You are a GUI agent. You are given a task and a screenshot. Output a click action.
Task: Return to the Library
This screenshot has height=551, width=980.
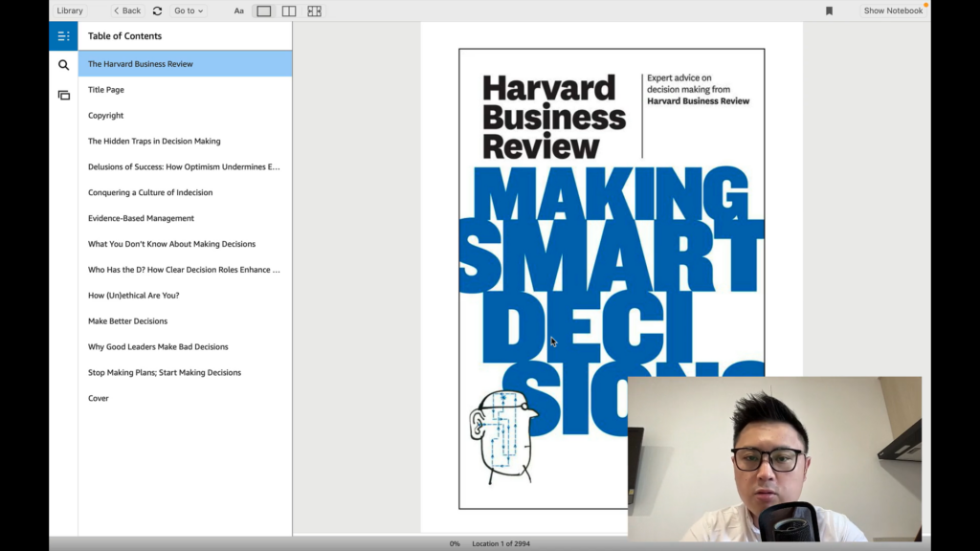point(70,11)
